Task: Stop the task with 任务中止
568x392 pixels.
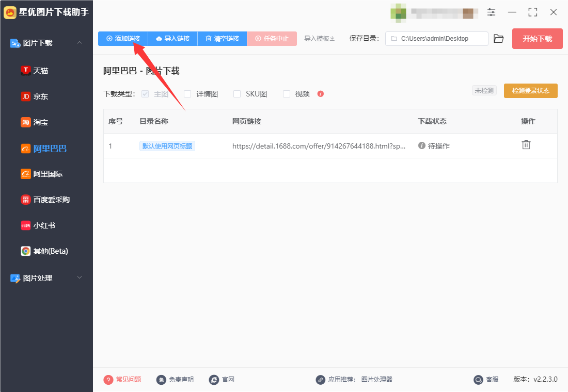Action: (272, 39)
